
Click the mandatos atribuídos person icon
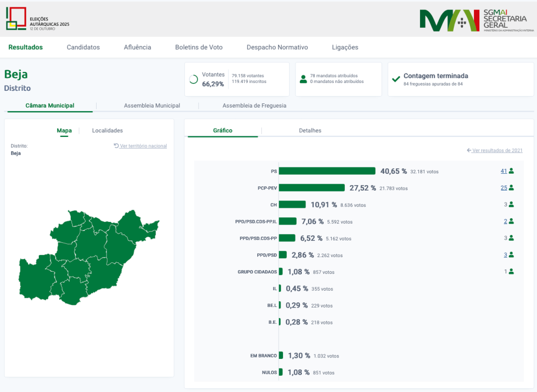click(303, 79)
